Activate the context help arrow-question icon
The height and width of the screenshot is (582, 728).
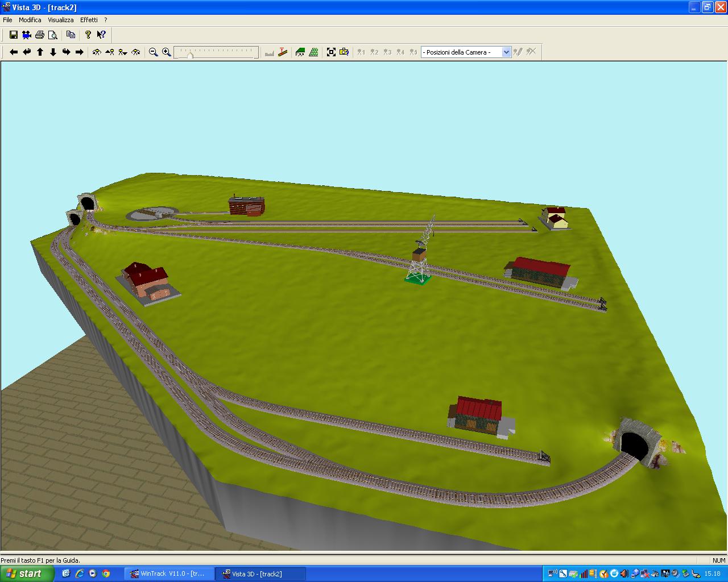[x=101, y=35]
